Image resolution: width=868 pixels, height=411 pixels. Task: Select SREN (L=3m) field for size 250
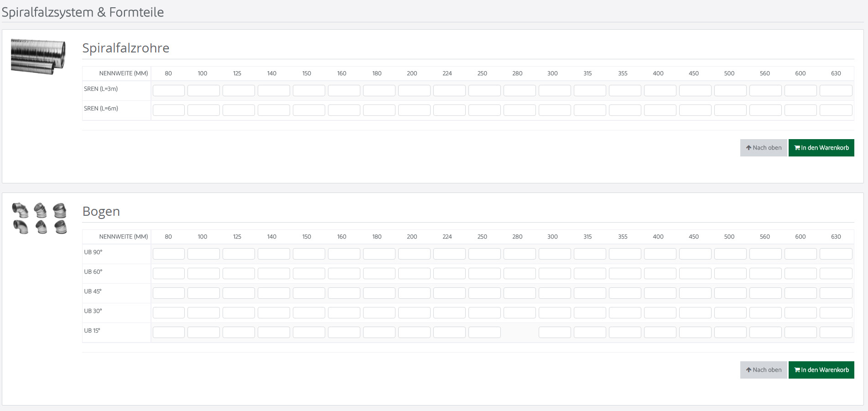484,90
